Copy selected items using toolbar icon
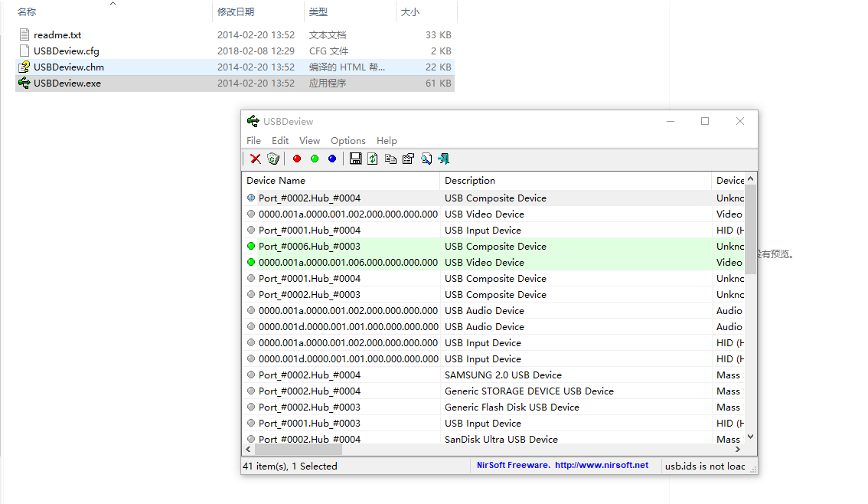This screenshot has width=868, height=504. tap(390, 159)
